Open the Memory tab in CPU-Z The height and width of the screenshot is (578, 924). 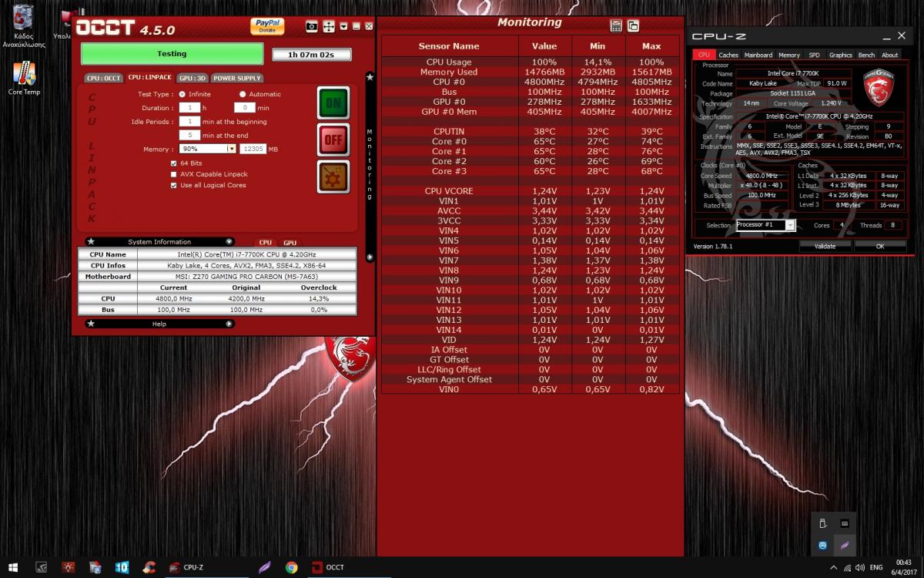click(789, 55)
